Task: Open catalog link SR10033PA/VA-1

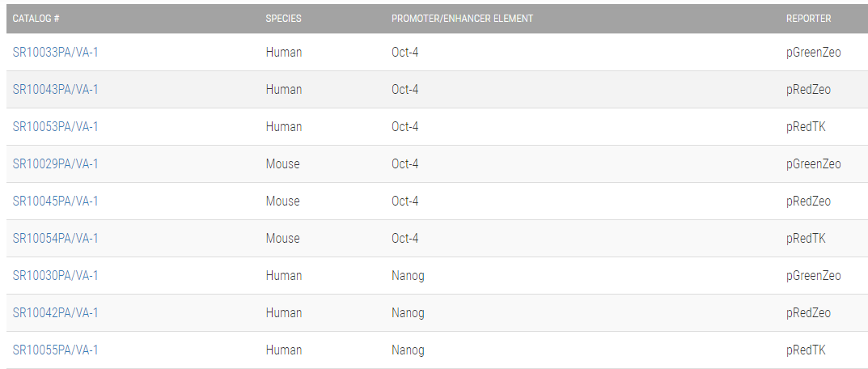Action: pyautogui.click(x=56, y=53)
